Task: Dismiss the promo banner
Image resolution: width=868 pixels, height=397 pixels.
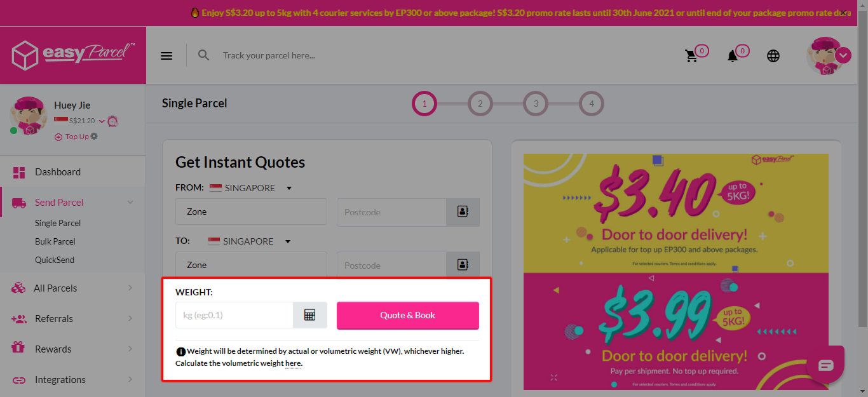Action: point(844,13)
